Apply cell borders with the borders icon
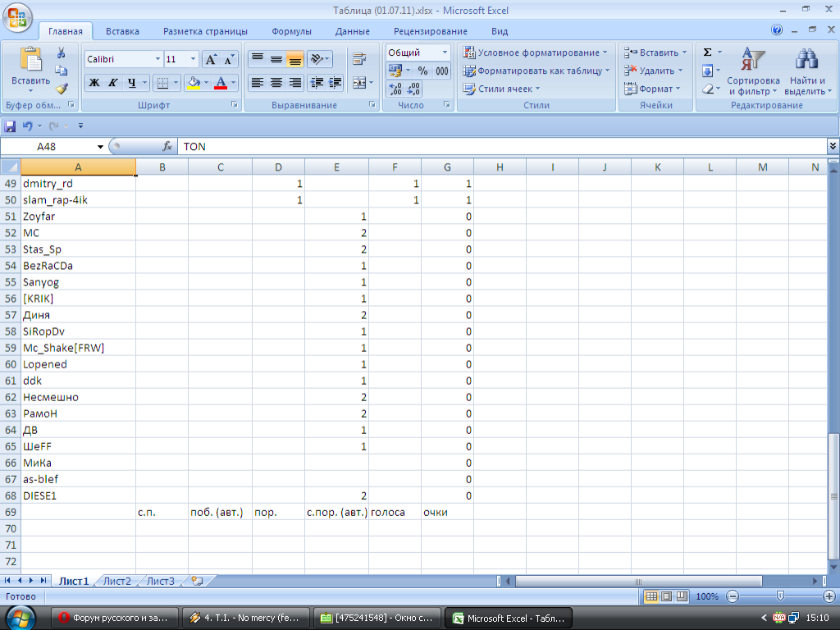The image size is (840, 630). click(162, 83)
